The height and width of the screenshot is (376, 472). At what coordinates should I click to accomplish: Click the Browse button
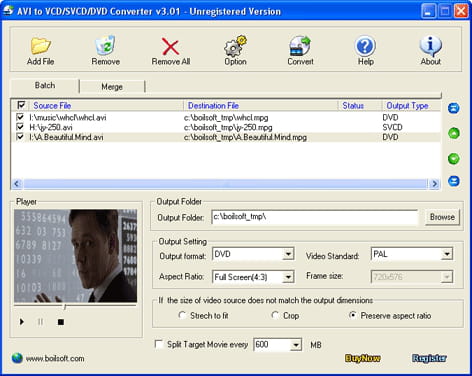[442, 217]
